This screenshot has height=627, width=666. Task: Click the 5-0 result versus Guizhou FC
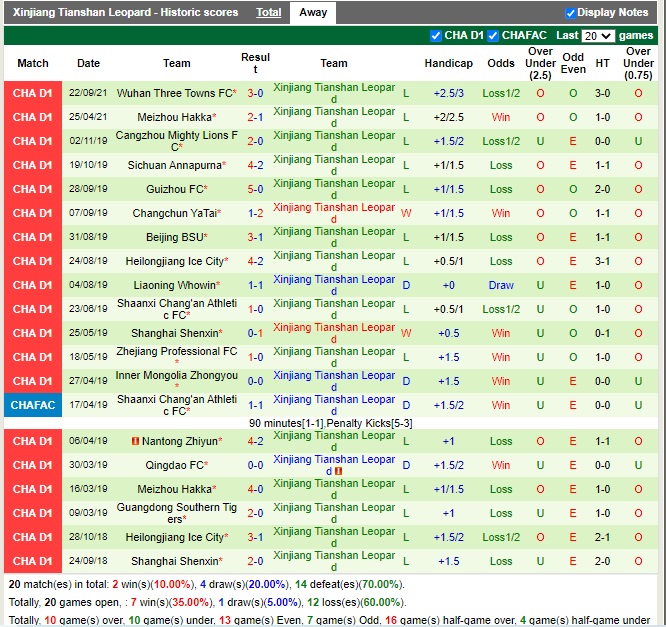tap(255, 189)
